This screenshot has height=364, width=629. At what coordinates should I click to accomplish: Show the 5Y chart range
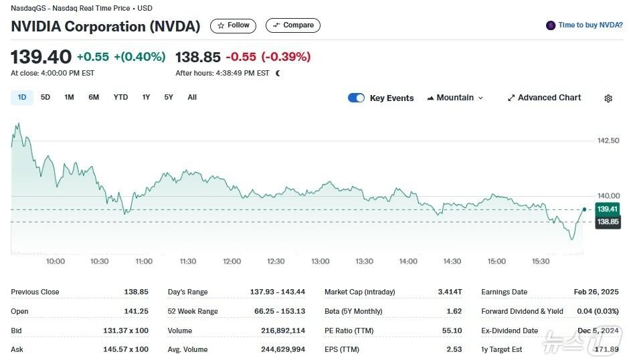(x=169, y=98)
